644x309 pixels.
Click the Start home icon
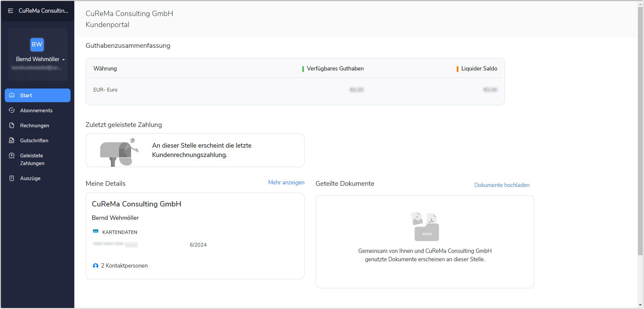point(12,95)
